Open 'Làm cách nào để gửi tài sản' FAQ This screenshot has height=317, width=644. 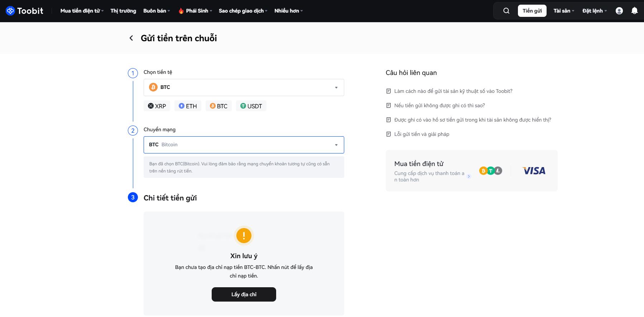[453, 91]
